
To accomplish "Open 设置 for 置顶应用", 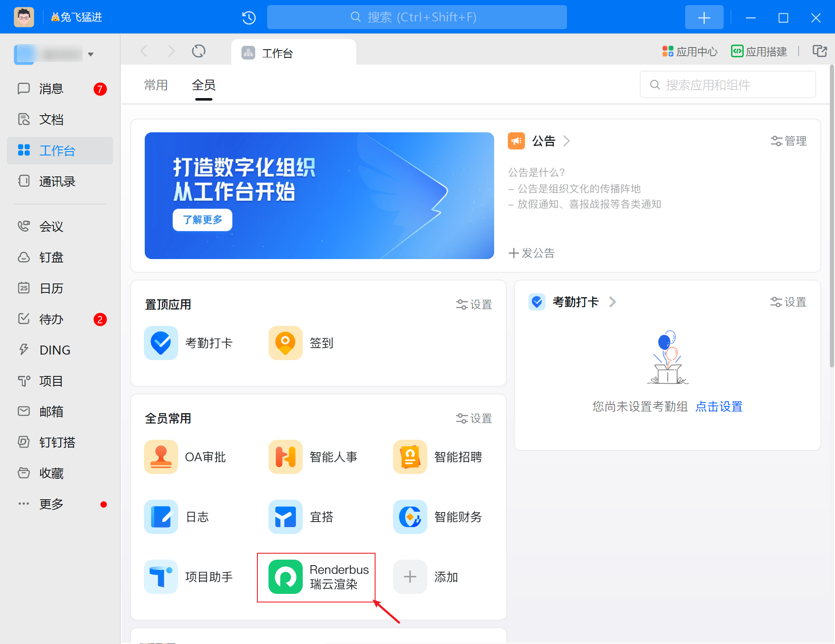I will click(474, 304).
